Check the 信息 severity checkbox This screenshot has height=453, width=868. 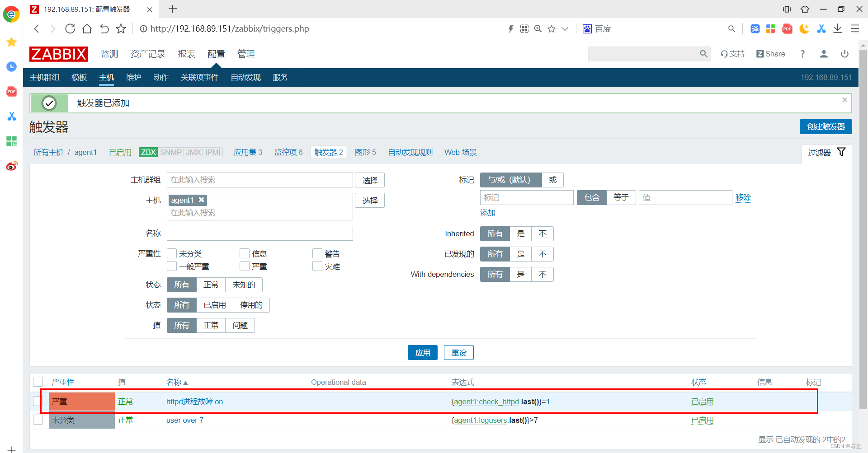click(245, 253)
